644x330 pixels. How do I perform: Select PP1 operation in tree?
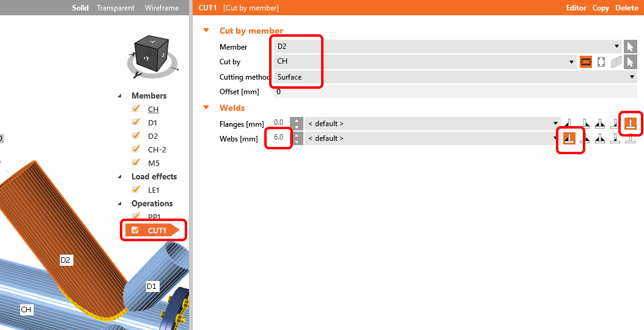pyautogui.click(x=154, y=217)
